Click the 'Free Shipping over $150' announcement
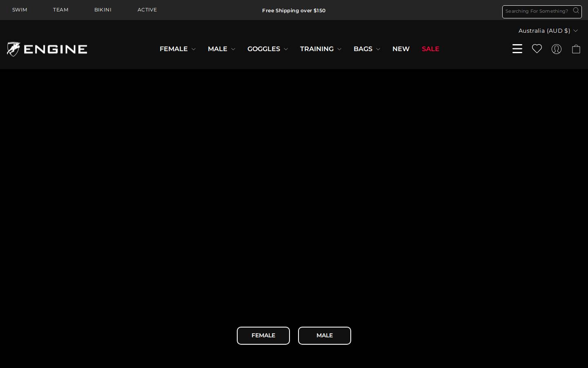Screen dimensions: 588x368 [294, 11]
